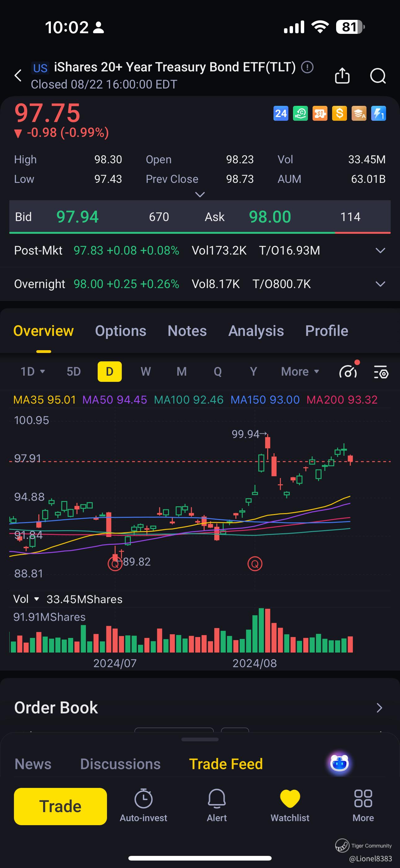Open the info icon beside TLT title

[307, 67]
